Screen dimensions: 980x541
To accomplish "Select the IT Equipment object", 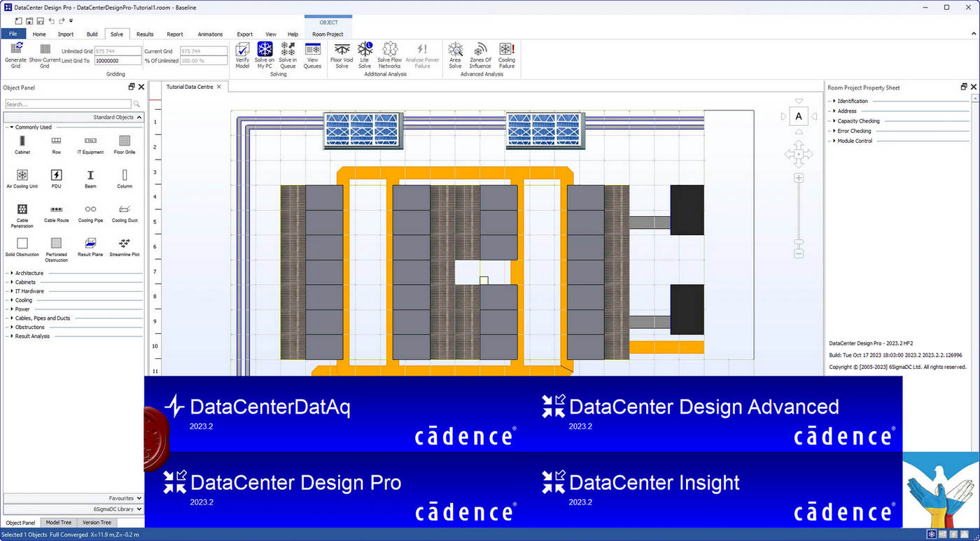I will point(90,144).
